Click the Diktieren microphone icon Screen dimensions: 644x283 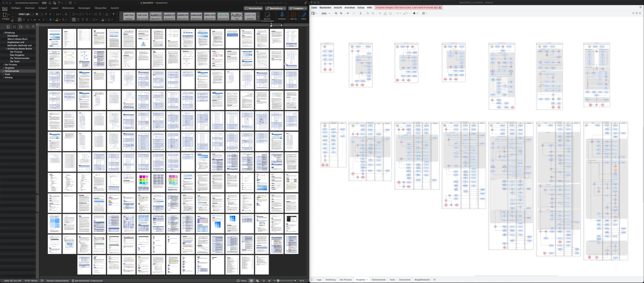[282, 15]
